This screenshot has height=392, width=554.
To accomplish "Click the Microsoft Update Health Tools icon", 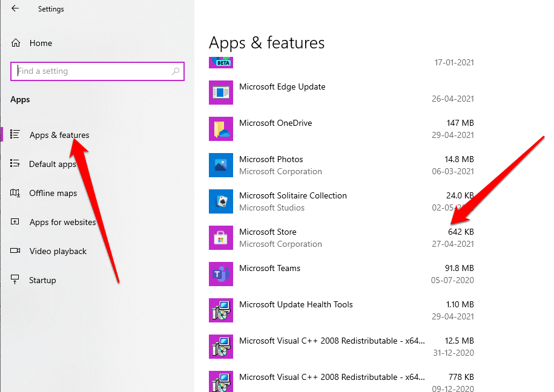I will click(x=221, y=310).
